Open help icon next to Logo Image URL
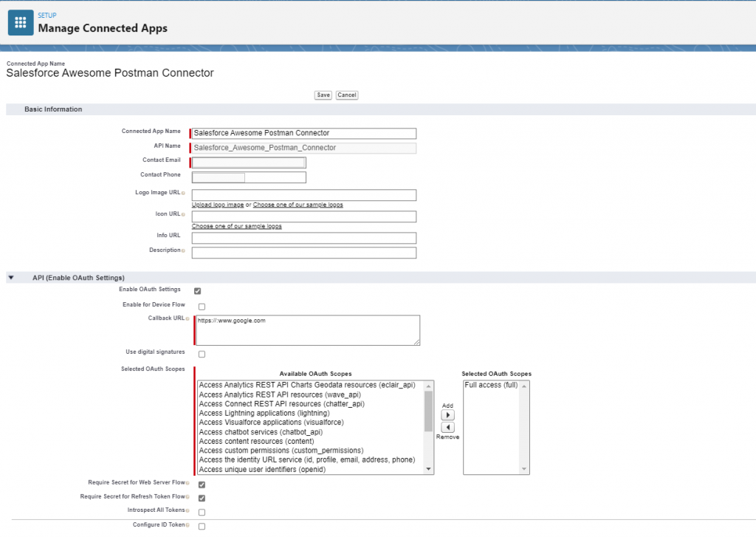 click(183, 193)
